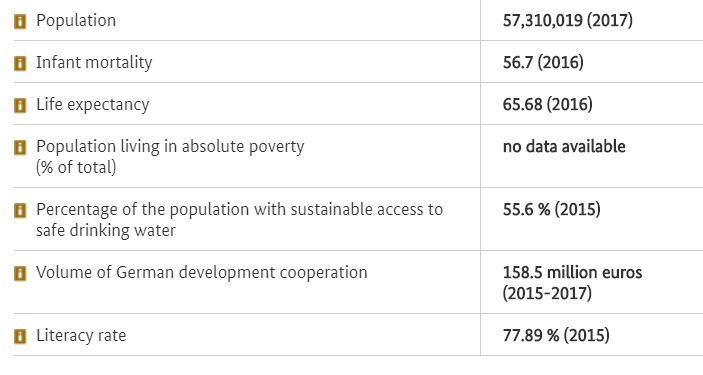Click the Life expectancy label text
The height and width of the screenshot is (375, 703).
(92, 105)
